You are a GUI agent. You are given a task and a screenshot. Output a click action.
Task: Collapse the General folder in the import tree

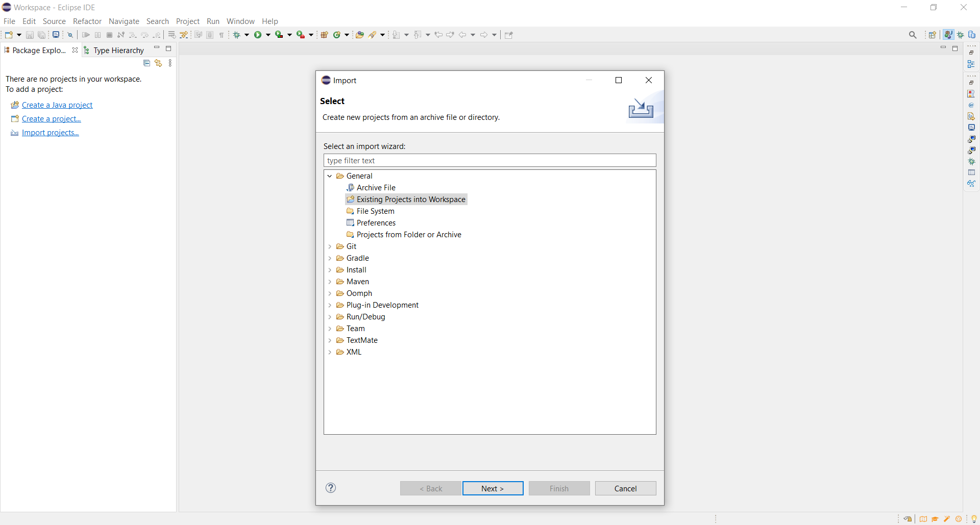330,176
